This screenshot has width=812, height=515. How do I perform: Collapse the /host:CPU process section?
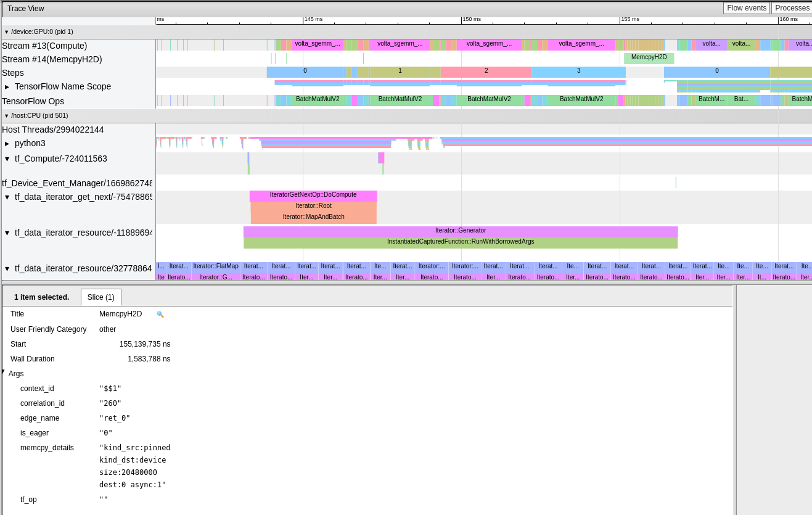pyautogui.click(x=6, y=115)
